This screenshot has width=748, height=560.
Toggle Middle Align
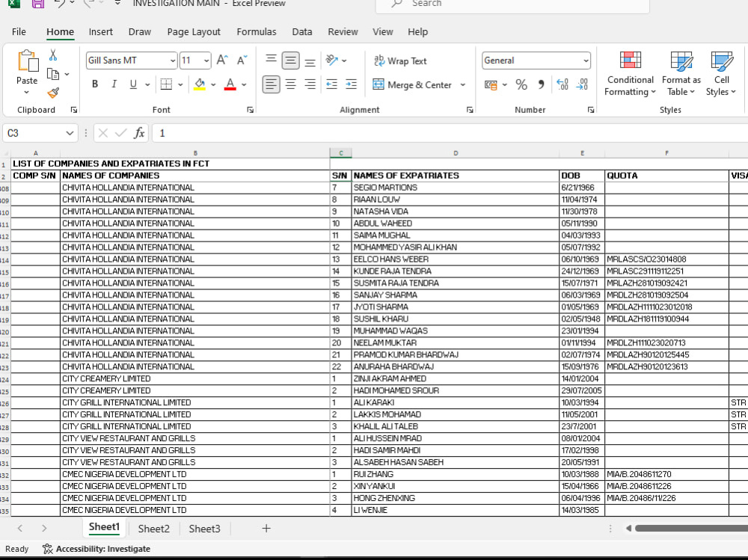[290, 60]
